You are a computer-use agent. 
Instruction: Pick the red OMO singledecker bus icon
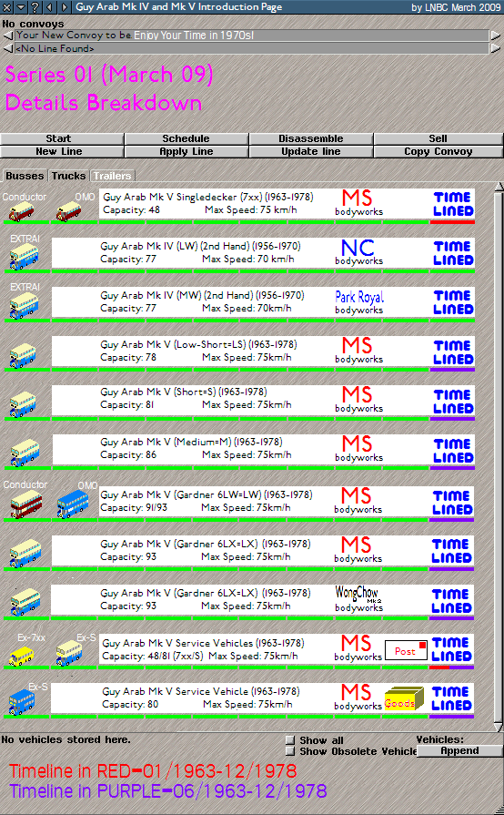pyautogui.click(x=68, y=212)
